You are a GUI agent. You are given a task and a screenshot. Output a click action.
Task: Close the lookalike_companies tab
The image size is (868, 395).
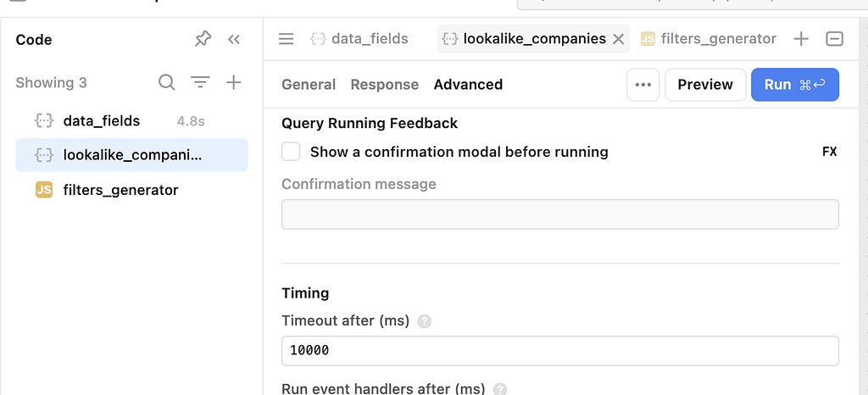(x=618, y=39)
